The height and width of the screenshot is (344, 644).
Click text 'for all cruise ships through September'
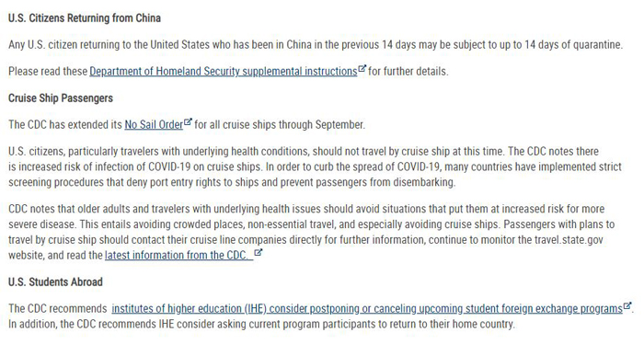click(280, 125)
